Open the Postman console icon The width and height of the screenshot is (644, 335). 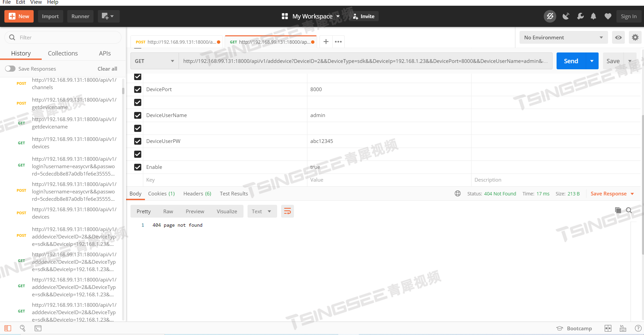(38, 328)
